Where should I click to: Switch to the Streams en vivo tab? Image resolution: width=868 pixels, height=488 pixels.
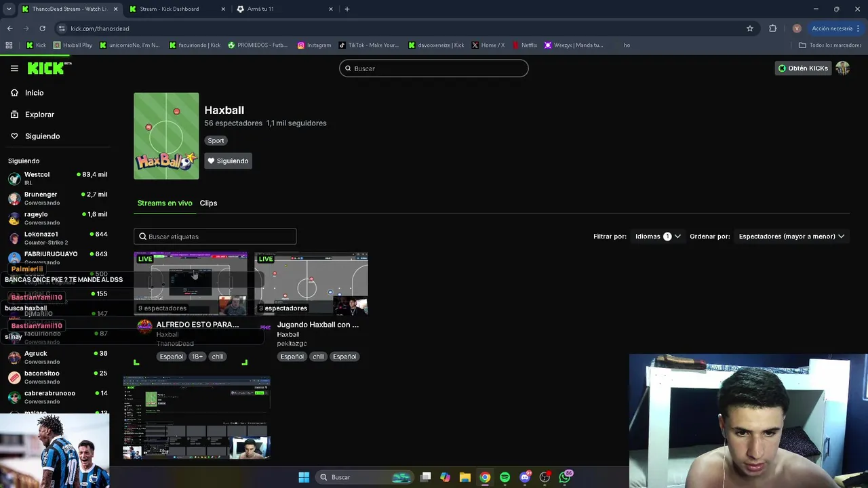click(165, 203)
